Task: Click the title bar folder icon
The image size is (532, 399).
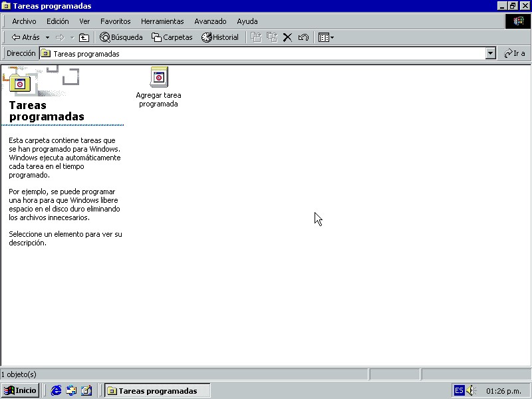Action: (6, 6)
